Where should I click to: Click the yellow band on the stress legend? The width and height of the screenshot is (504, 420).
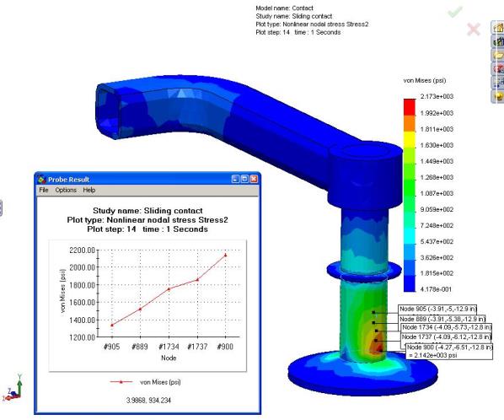[x=409, y=139]
